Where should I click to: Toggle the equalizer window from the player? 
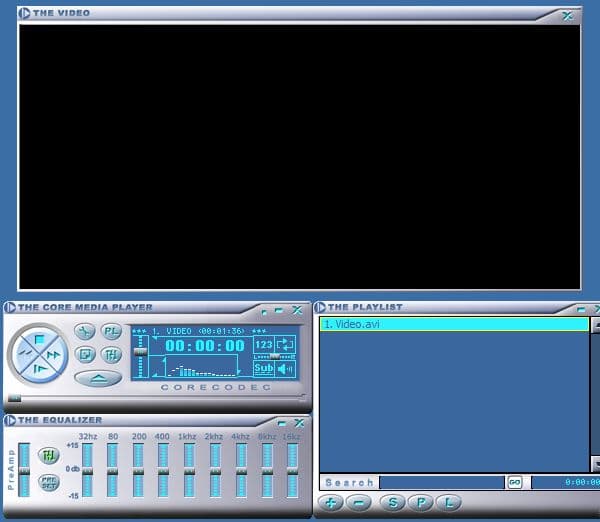111,354
